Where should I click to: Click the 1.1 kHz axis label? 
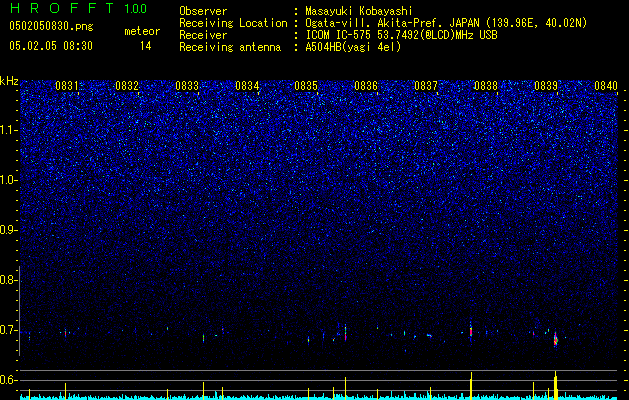tap(9, 130)
